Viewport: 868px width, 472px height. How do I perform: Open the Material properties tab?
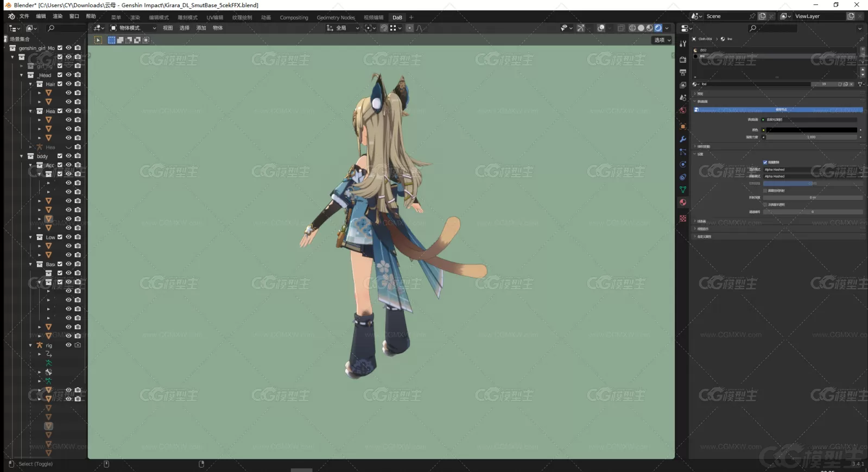(683, 202)
